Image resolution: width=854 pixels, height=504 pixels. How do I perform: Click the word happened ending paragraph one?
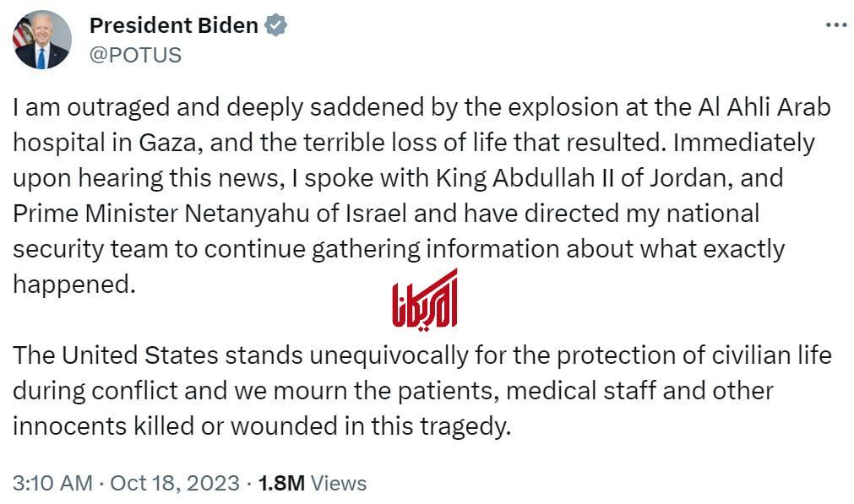click(x=73, y=285)
